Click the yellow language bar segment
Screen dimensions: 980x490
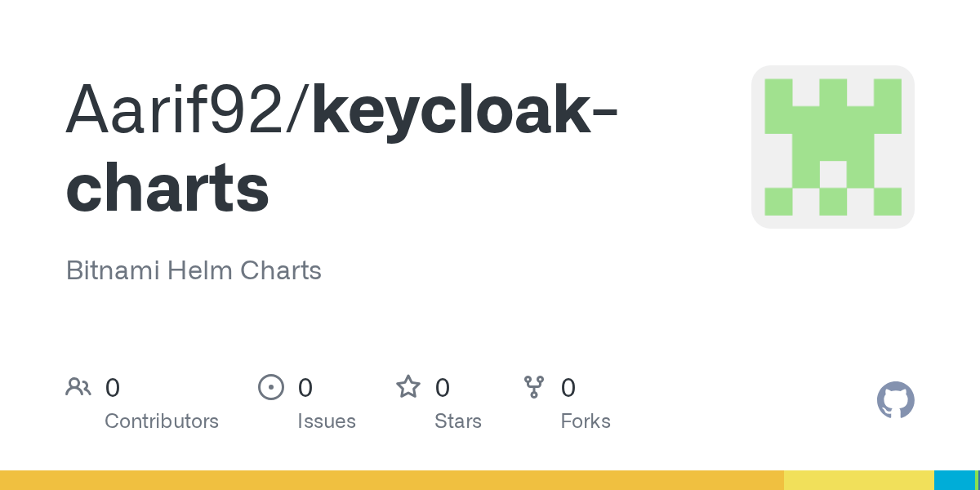tap(858, 480)
